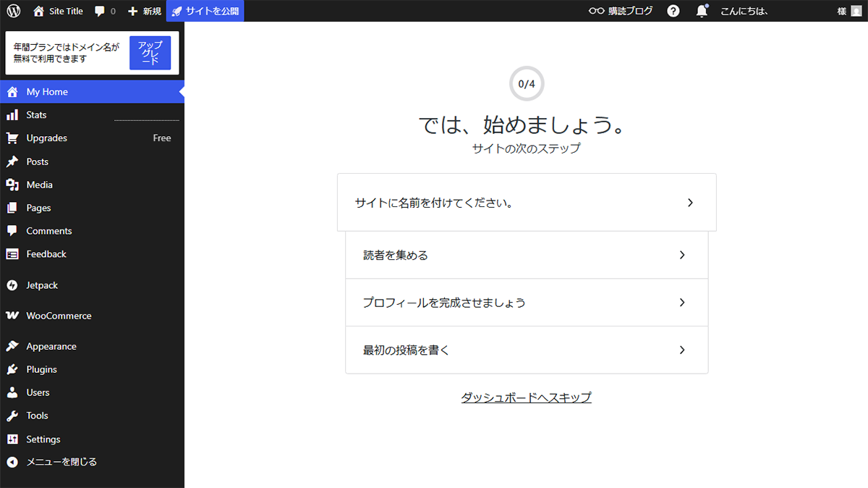Open the Plugins menu item

(x=92, y=369)
